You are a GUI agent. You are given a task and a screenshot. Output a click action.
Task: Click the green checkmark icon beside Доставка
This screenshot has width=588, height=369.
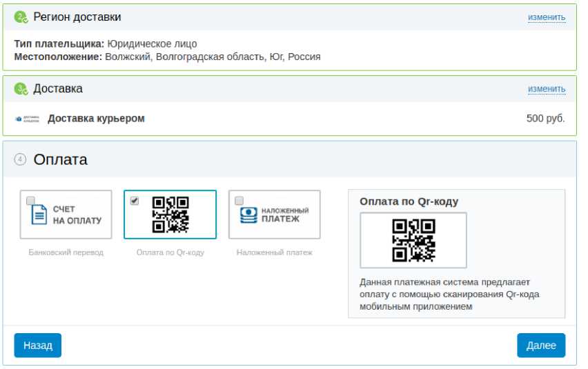[x=21, y=89]
